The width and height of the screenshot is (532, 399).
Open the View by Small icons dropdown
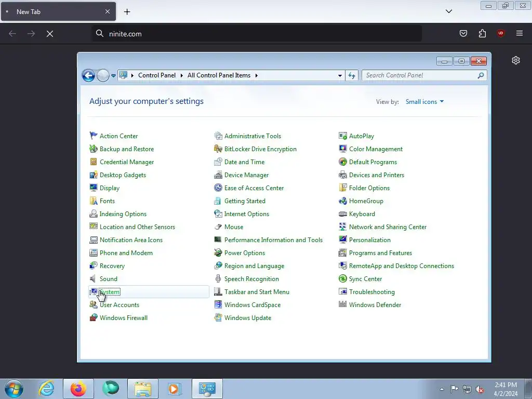point(424,101)
